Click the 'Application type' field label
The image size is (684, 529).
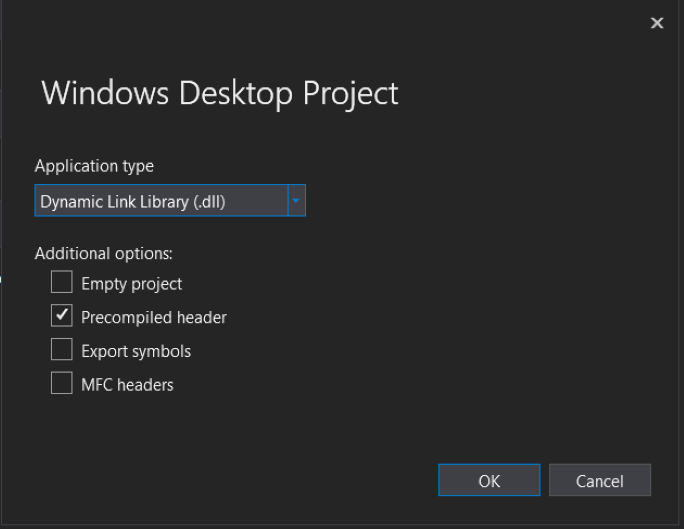click(x=94, y=166)
